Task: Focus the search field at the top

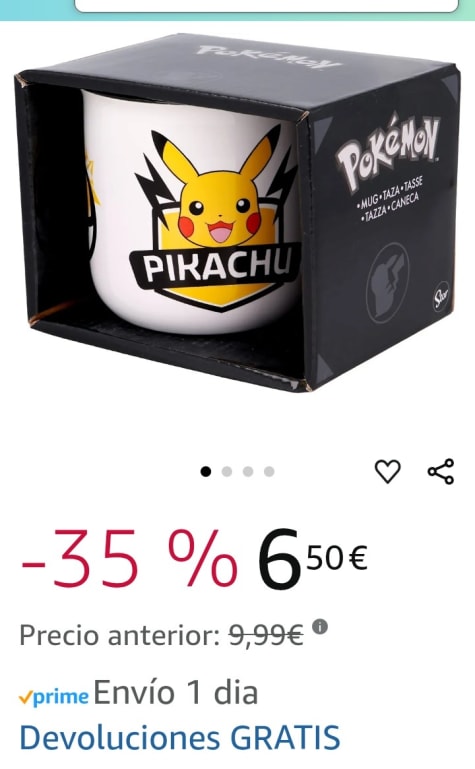Action: pos(266,6)
